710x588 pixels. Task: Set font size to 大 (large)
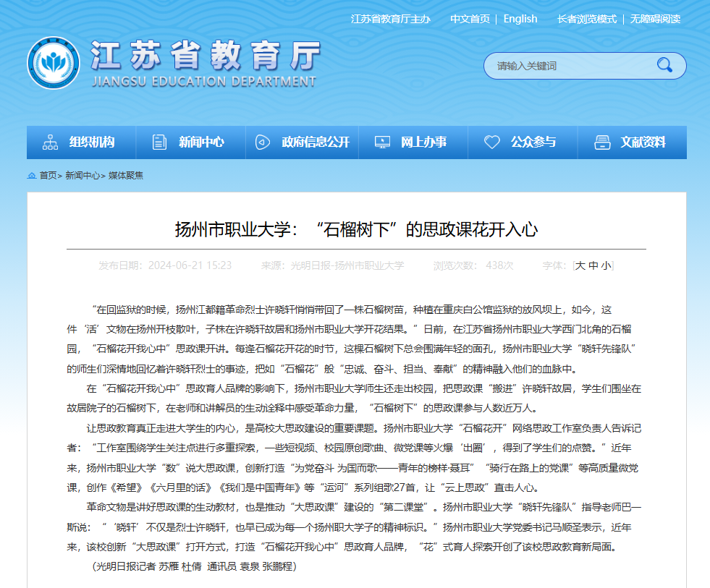tap(580, 265)
